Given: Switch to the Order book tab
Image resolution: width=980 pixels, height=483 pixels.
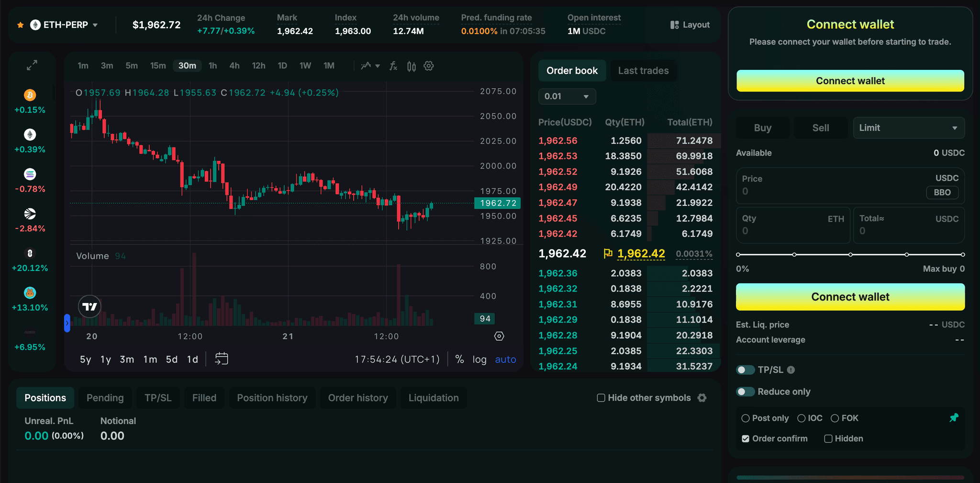Looking at the screenshot, I should point(572,71).
